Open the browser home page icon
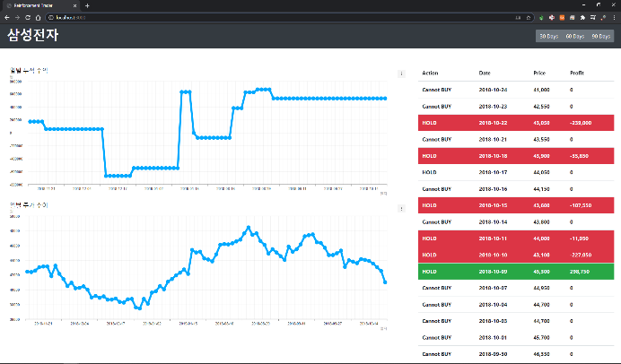 [38, 17]
